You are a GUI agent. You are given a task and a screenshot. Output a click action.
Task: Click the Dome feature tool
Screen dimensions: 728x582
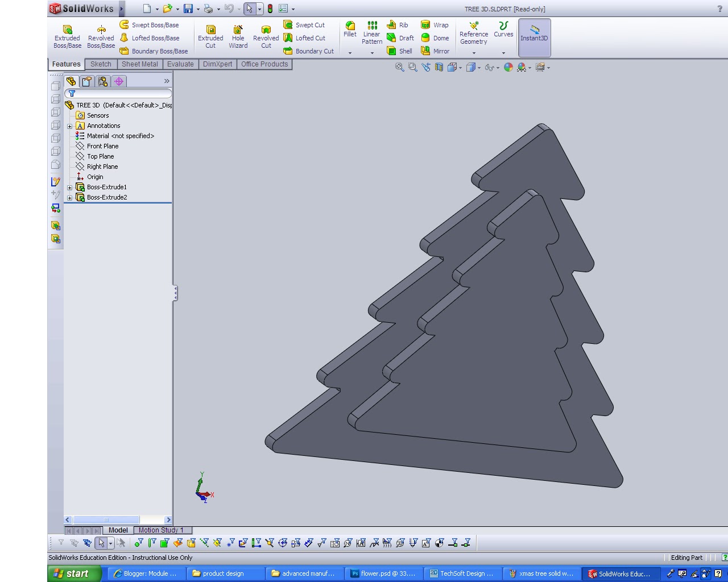point(435,38)
